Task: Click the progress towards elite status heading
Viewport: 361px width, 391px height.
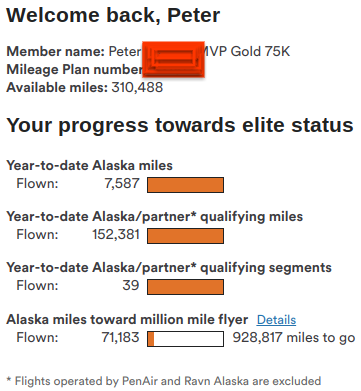Action: (x=180, y=126)
